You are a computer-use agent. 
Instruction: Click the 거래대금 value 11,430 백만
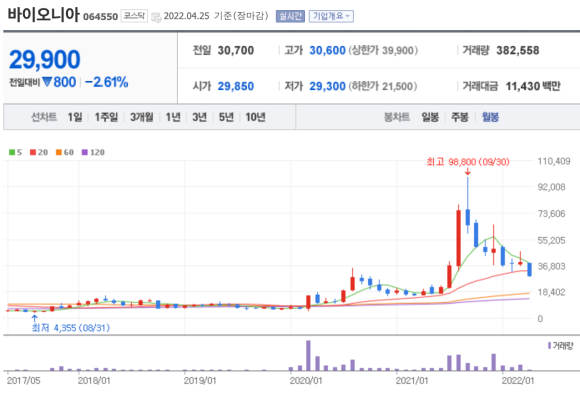pyautogui.click(x=533, y=86)
